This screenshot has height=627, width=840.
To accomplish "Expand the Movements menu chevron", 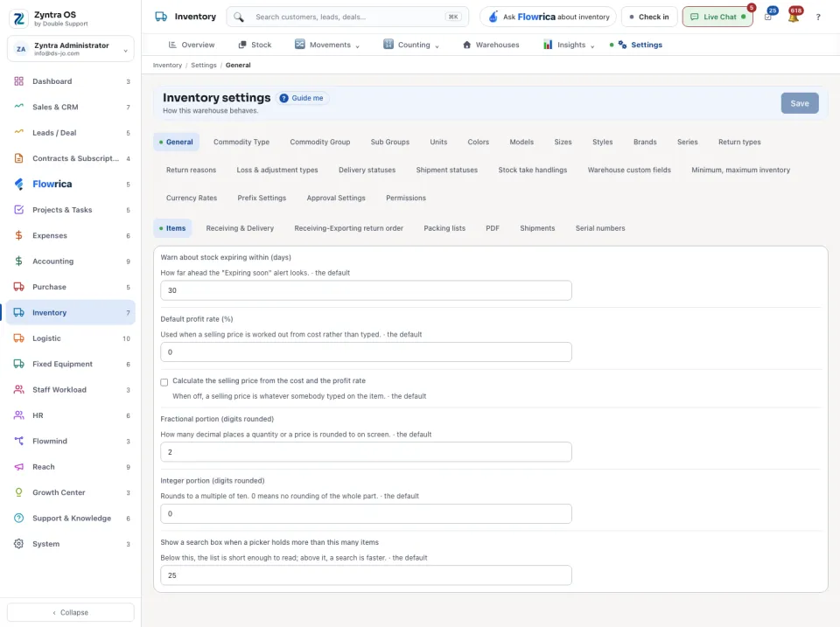I will pyautogui.click(x=357, y=46).
